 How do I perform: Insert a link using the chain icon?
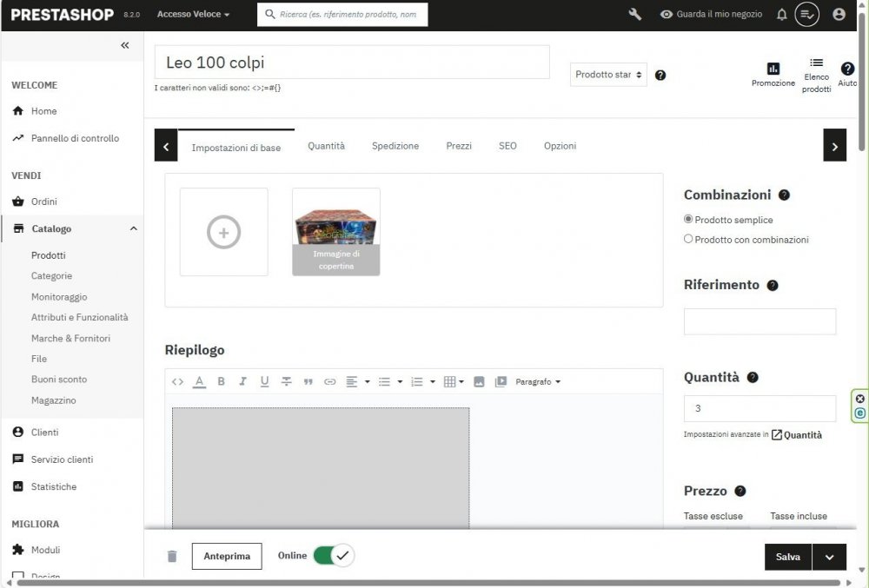(329, 380)
